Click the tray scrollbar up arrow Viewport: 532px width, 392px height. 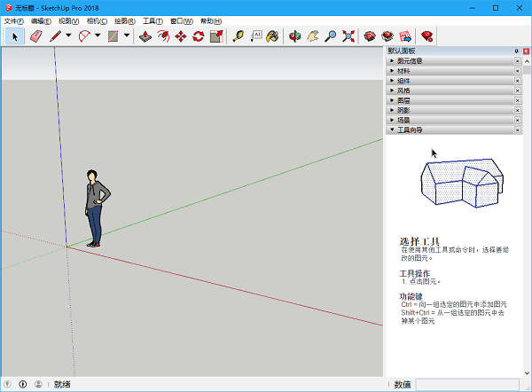click(x=527, y=61)
